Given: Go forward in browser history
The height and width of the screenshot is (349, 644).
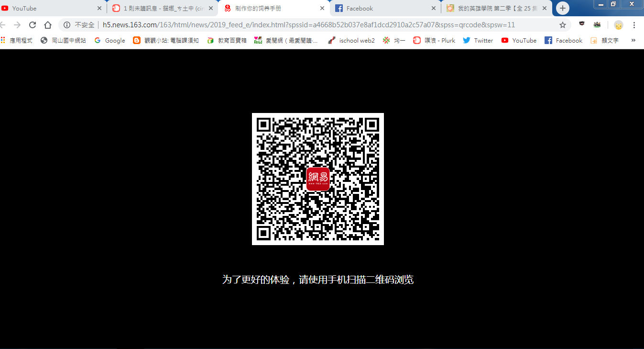Looking at the screenshot, I should click(x=17, y=25).
